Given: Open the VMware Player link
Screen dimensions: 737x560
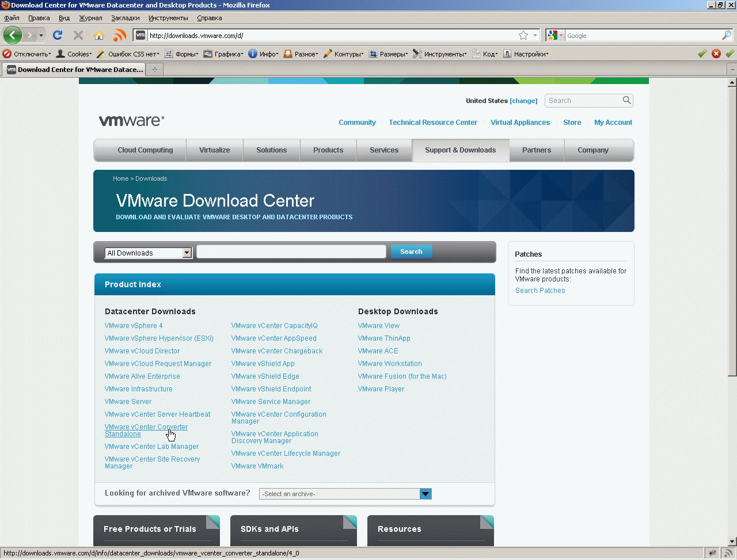Looking at the screenshot, I should 381,389.
